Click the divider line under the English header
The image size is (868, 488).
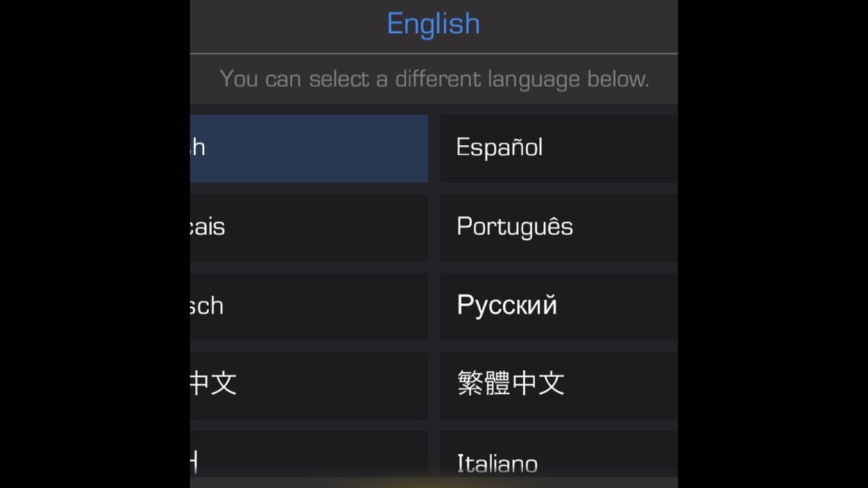click(x=434, y=53)
